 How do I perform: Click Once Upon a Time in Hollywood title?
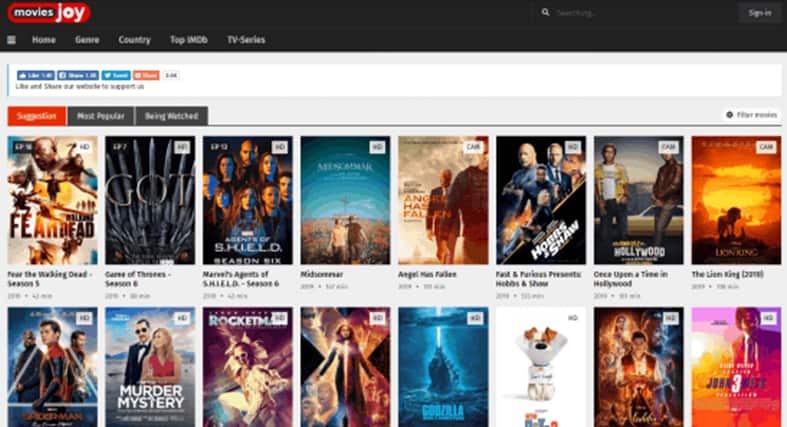coord(631,279)
